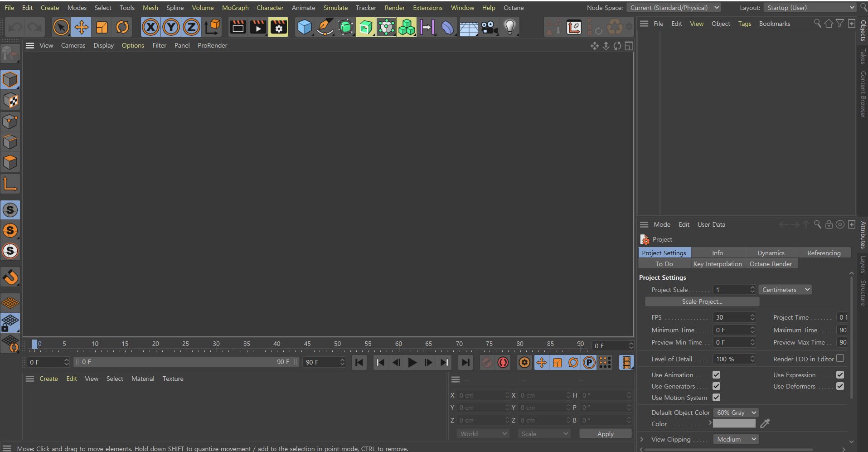Toggle X axis lock
The image size is (868, 452).
[x=150, y=27]
